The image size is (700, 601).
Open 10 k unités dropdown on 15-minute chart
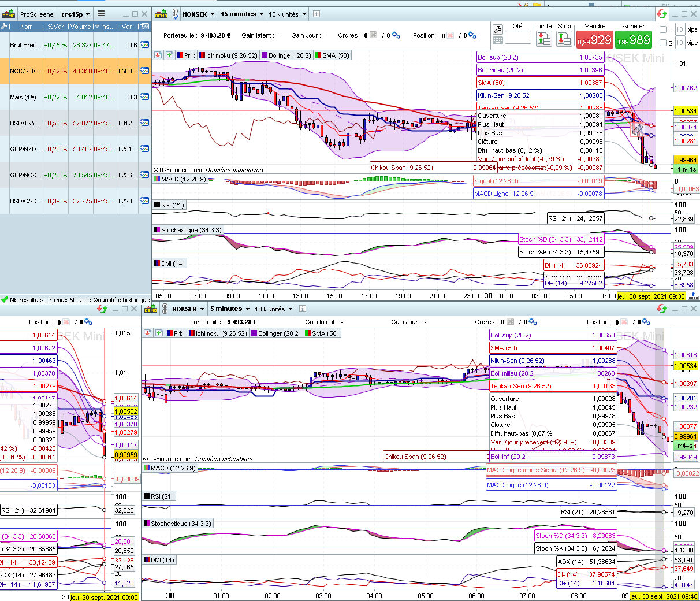(x=287, y=14)
